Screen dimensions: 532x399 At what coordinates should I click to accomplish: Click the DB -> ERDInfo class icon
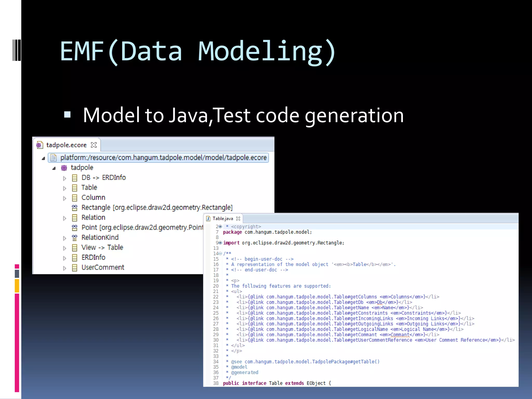(x=75, y=178)
